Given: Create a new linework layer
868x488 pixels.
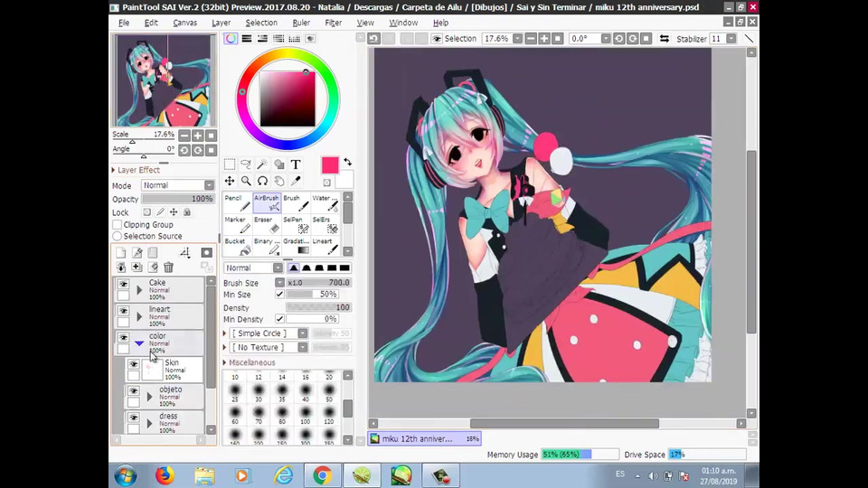Looking at the screenshot, I should pos(137,253).
